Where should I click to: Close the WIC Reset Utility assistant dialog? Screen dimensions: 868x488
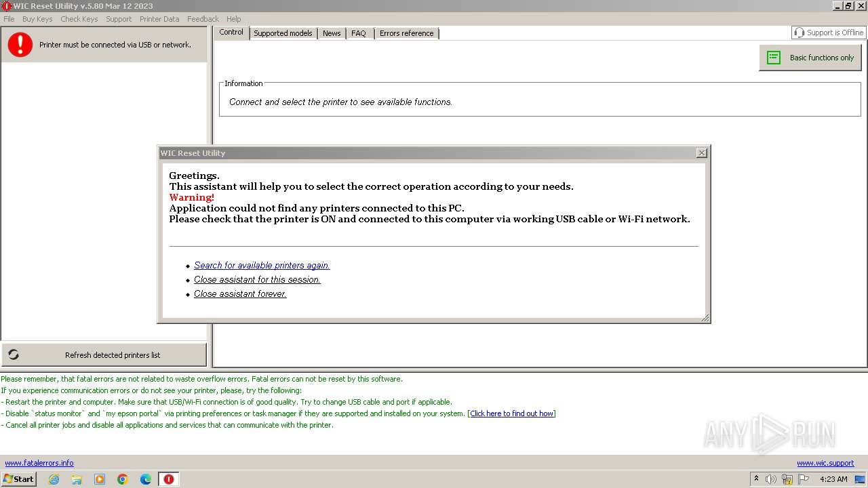pos(702,153)
